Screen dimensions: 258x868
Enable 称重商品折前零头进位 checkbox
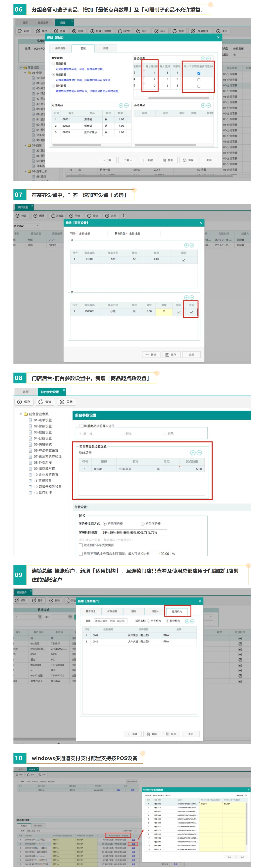pos(81,425)
